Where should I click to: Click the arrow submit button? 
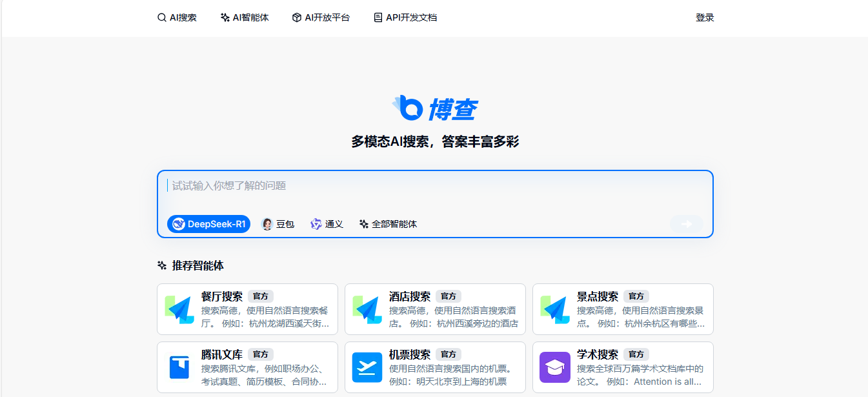[687, 224]
